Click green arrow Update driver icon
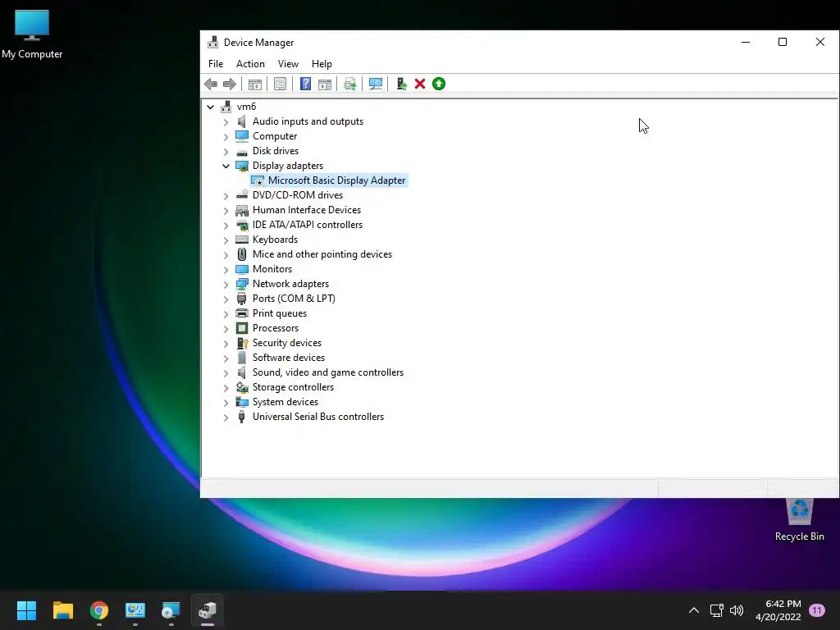840x630 pixels. tap(439, 84)
